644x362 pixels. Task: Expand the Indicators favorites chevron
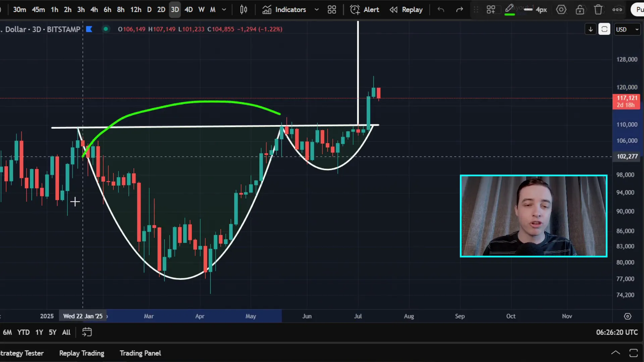(317, 10)
